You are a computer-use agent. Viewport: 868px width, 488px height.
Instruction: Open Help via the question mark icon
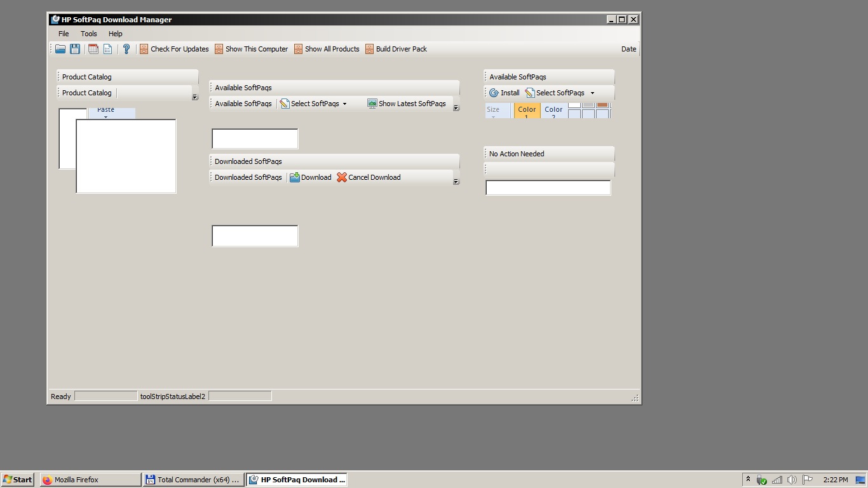point(126,49)
